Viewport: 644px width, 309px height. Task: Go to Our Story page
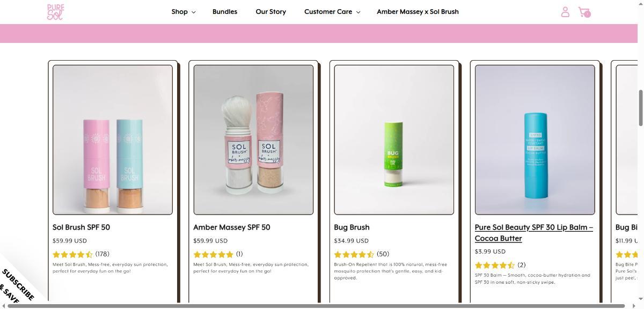coord(271,12)
